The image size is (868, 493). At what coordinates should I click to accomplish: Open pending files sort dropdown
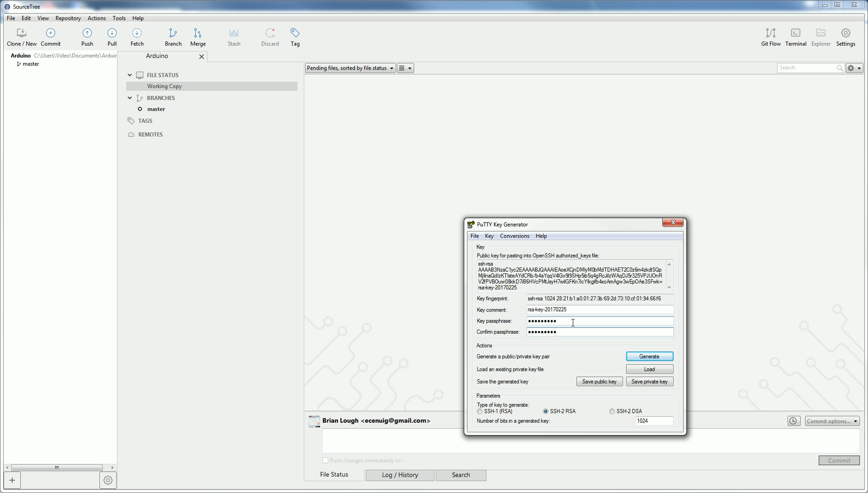click(x=350, y=68)
